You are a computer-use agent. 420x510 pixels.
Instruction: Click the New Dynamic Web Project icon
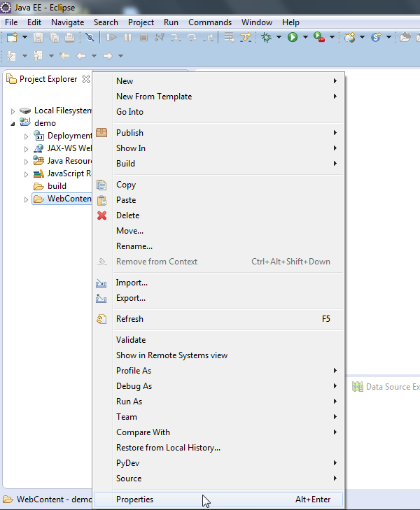tap(350, 37)
